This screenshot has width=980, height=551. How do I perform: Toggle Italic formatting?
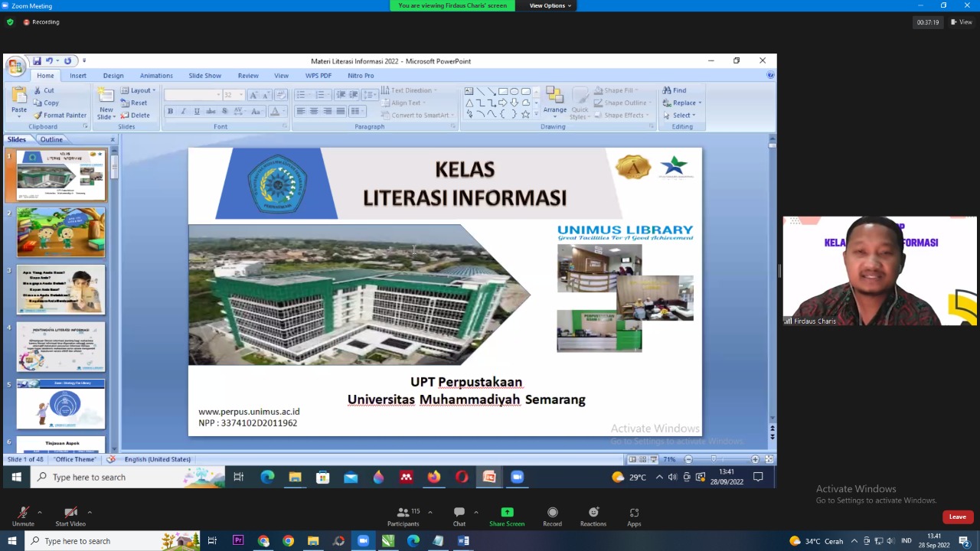[x=183, y=112]
